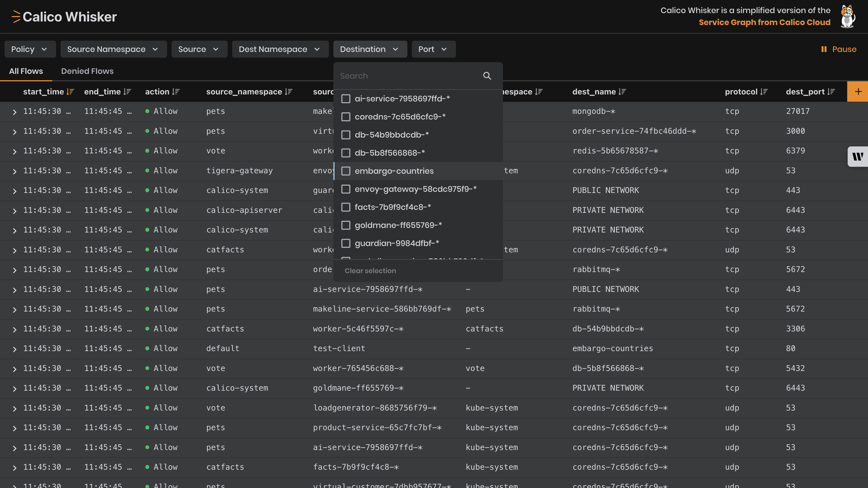Click 'calico-apiserver' namespace cell
868x488 pixels.
point(244,210)
